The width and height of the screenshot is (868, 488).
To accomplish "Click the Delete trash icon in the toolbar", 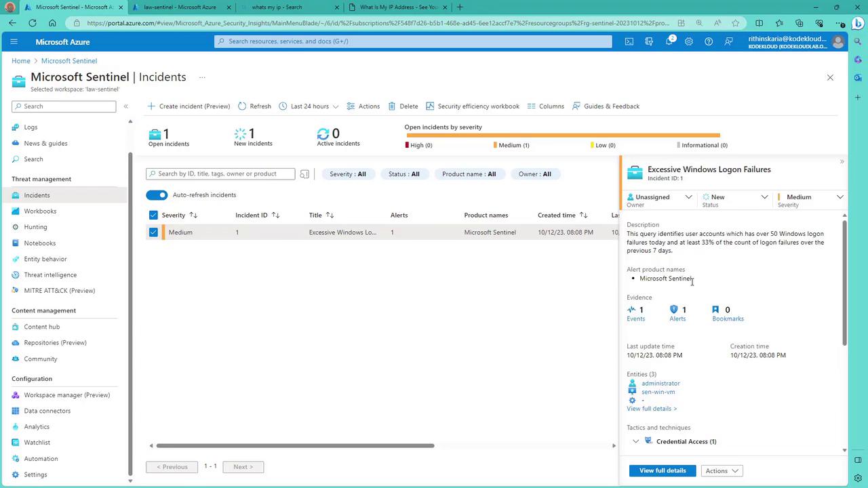I will [x=392, y=106].
